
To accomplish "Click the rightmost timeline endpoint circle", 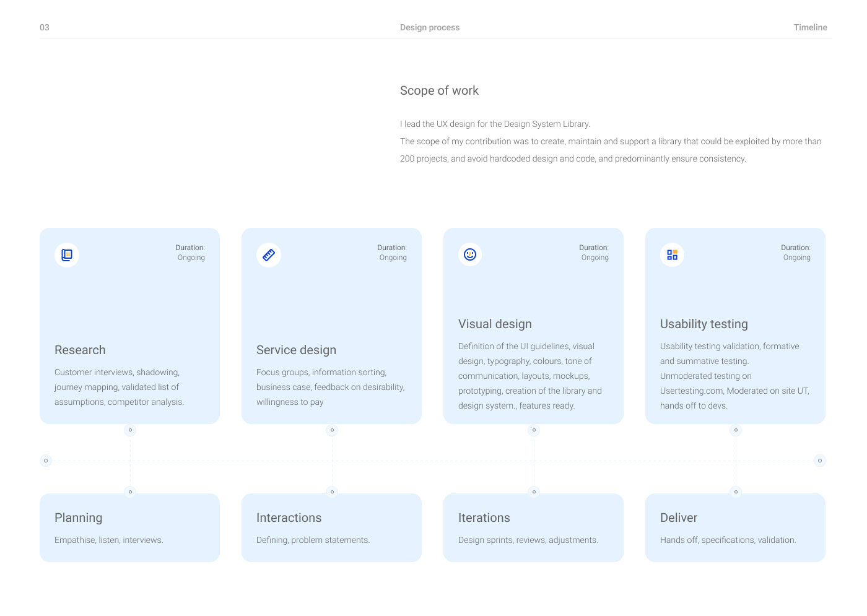I will click(819, 461).
